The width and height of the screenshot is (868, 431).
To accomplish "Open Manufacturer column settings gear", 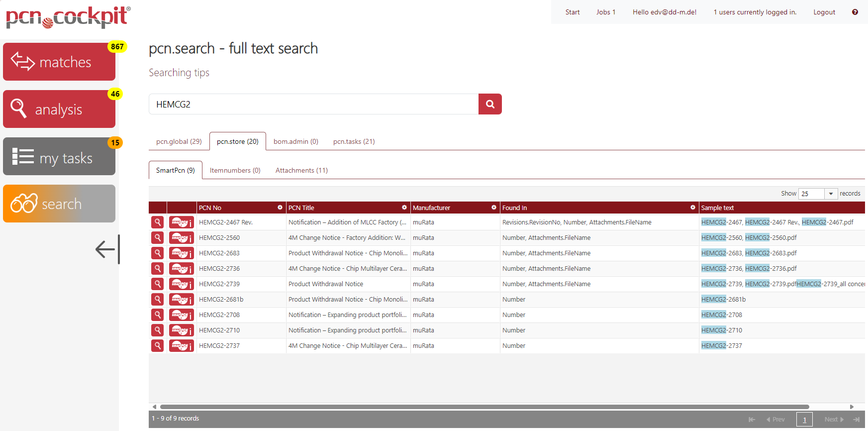I will click(494, 208).
